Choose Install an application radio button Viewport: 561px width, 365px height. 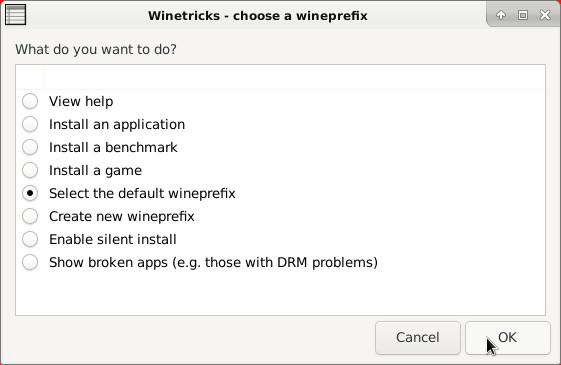[x=30, y=124]
